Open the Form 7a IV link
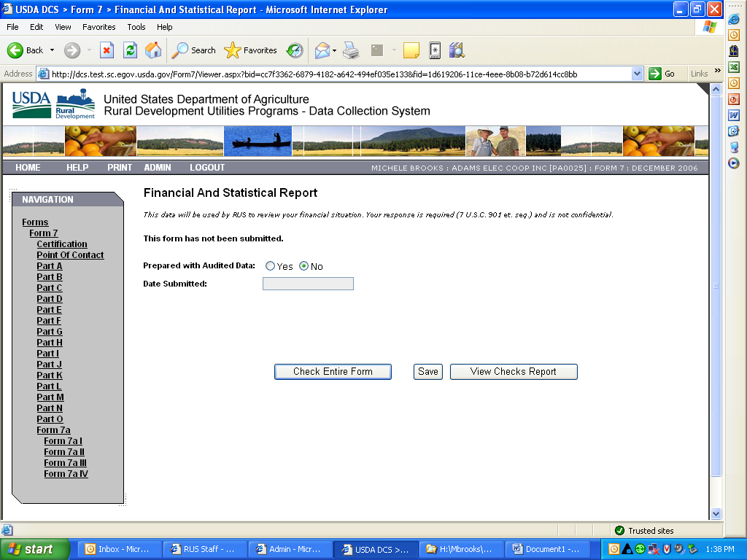This screenshot has height=560, width=747. pyautogui.click(x=66, y=474)
